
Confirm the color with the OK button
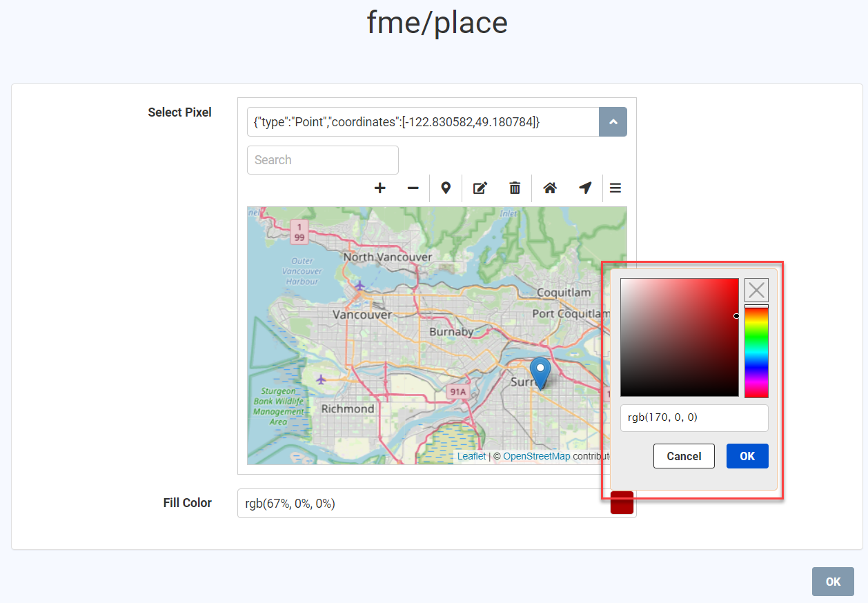[747, 456]
